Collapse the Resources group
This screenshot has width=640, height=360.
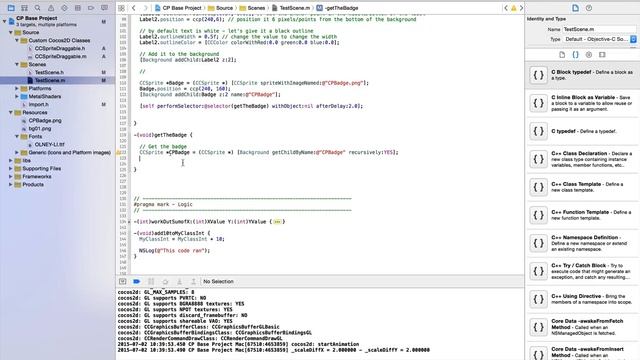tap(11, 112)
